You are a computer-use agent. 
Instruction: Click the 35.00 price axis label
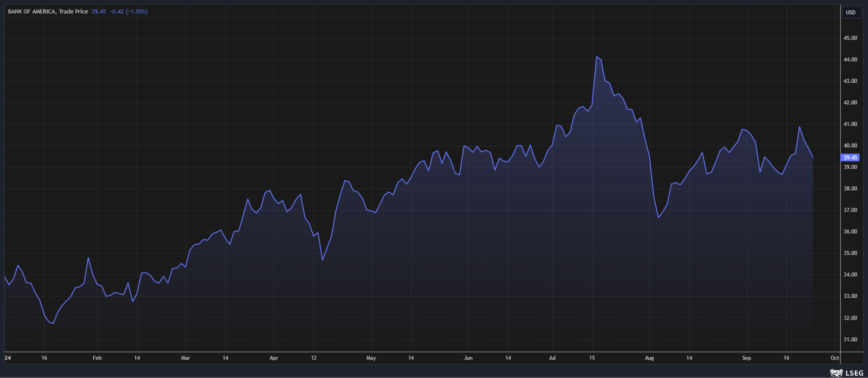850,253
